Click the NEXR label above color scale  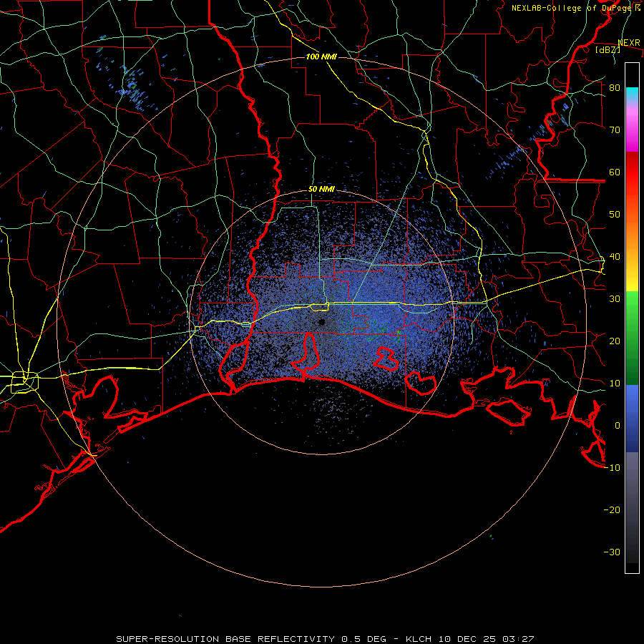pos(629,43)
